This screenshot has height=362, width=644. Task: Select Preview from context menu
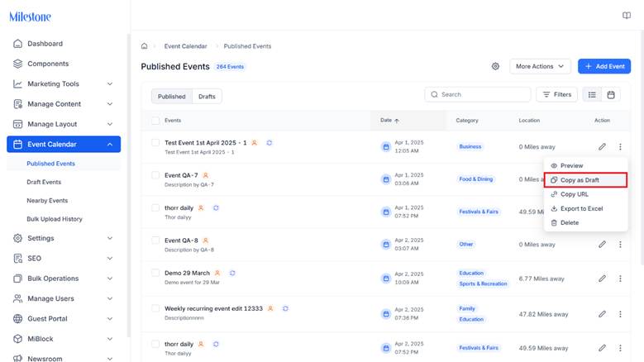(585, 165)
